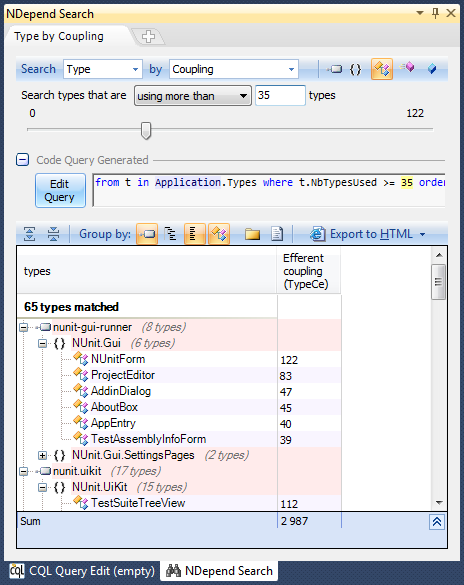Click Export to HTML button text

click(x=371, y=234)
